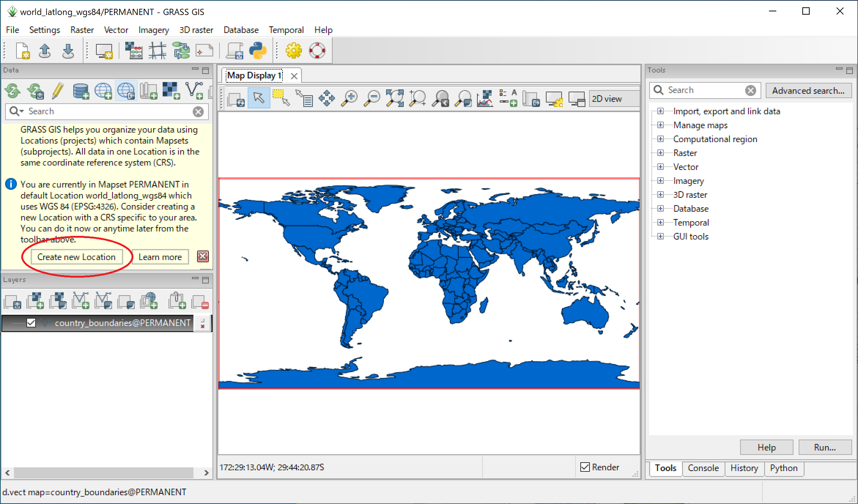This screenshot has height=504, width=858.
Task: Uncheck country_boundaries@PERMANENT layer visibility
Action: click(x=31, y=323)
